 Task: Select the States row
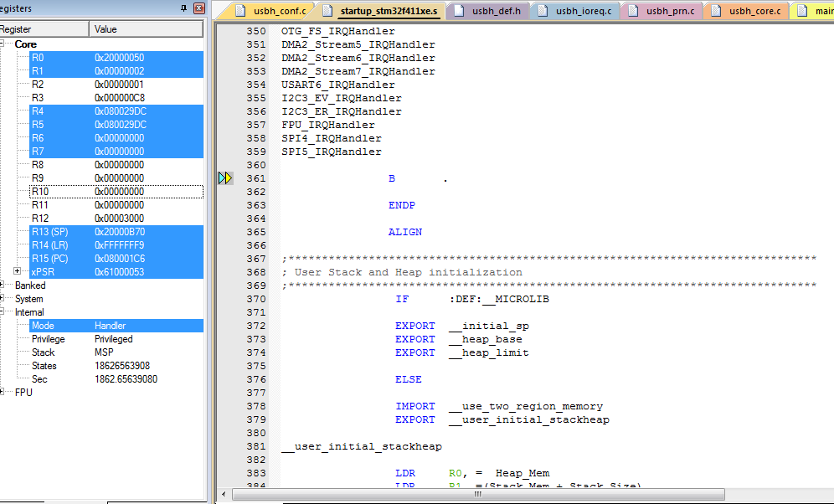pos(116,366)
